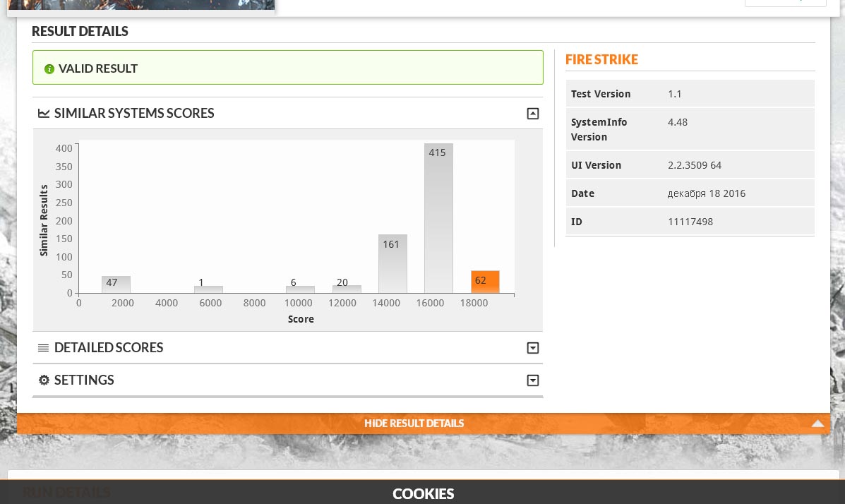Select the small chart bar labeled 1
The image size is (845, 504).
point(208,289)
